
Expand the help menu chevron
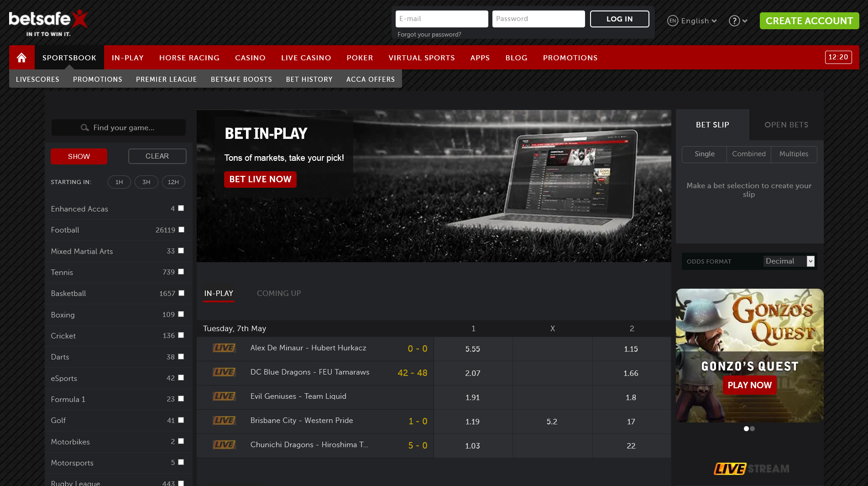coord(745,21)
